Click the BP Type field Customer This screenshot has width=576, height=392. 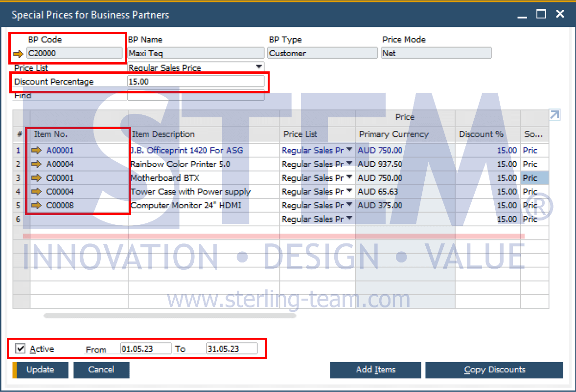coord(323,53)
